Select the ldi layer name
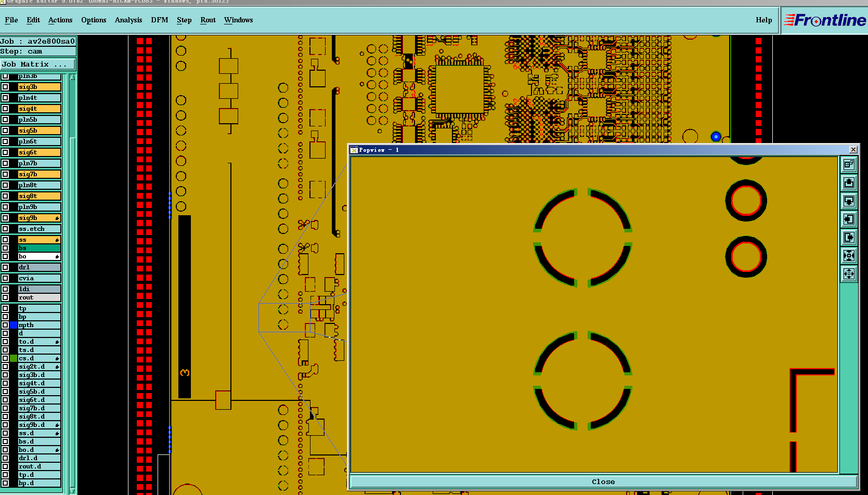The height and width of the screenshot is (495, 868). pyautogui.click(x=40, y=289)
